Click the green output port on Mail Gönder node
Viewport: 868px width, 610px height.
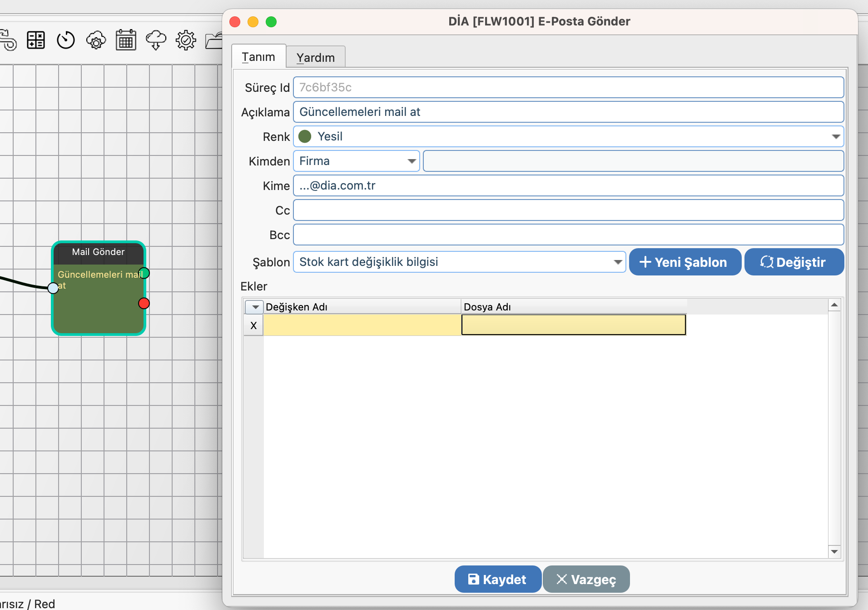click(144, 273)
